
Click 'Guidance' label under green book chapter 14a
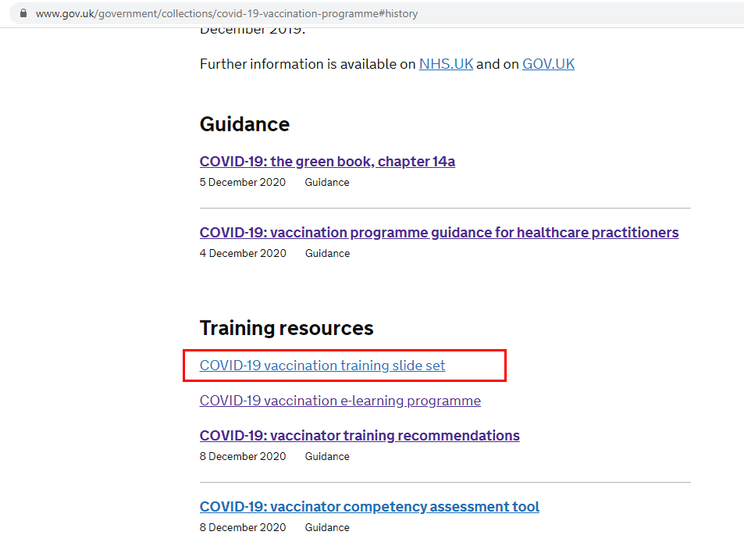(x=327, y=182)
